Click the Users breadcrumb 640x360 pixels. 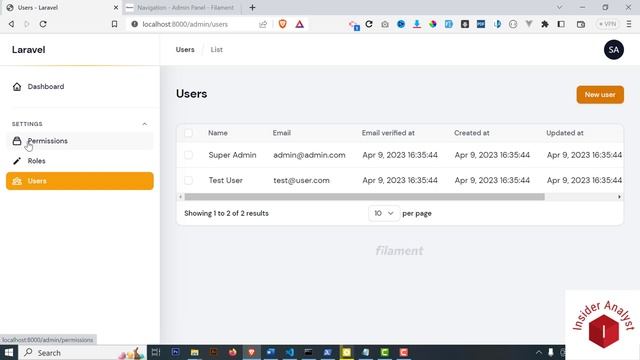pyautogui.click(x=185, y=50)
